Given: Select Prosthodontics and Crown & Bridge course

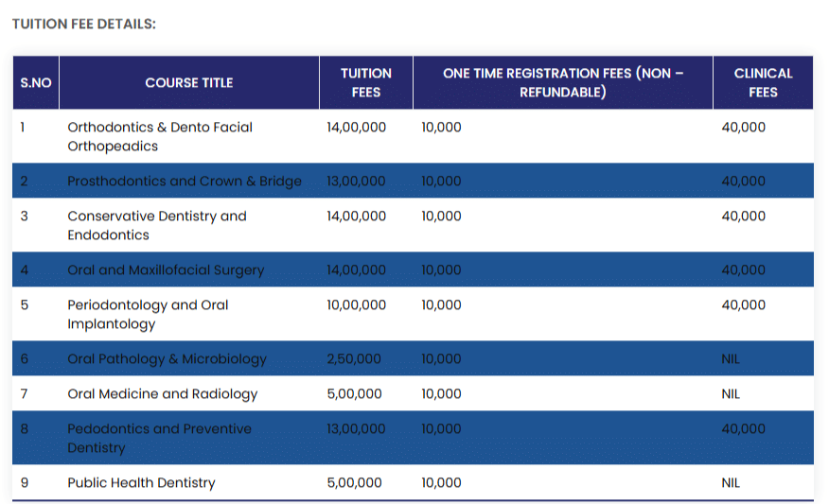Looking at the screenshot, I should click(185, 182).
